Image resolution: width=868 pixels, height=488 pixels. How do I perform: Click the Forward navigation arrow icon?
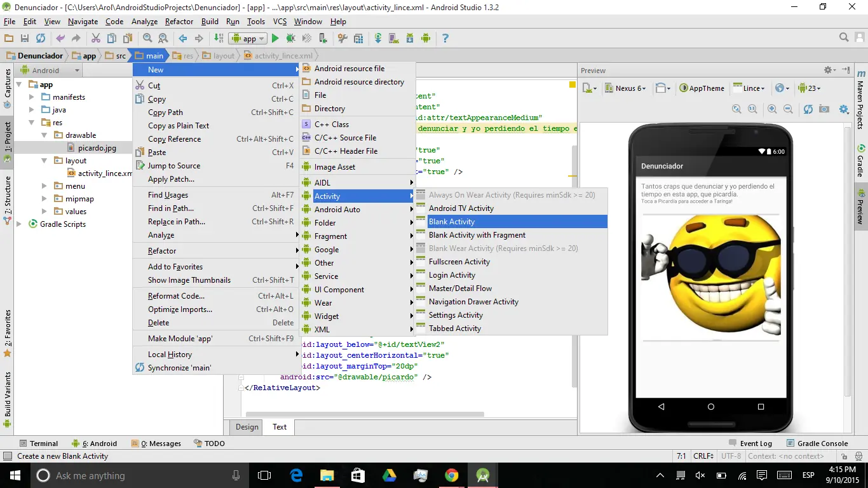click(199, 39)
